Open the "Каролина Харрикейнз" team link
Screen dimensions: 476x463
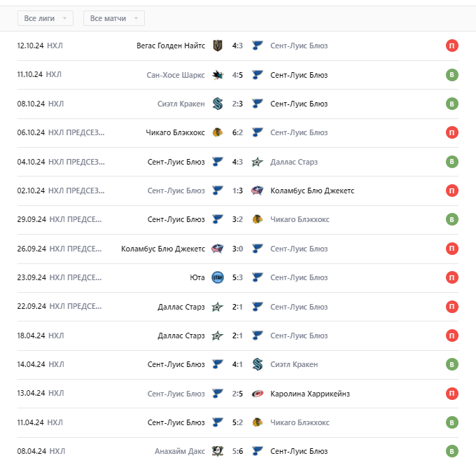[x=310, y=394]
